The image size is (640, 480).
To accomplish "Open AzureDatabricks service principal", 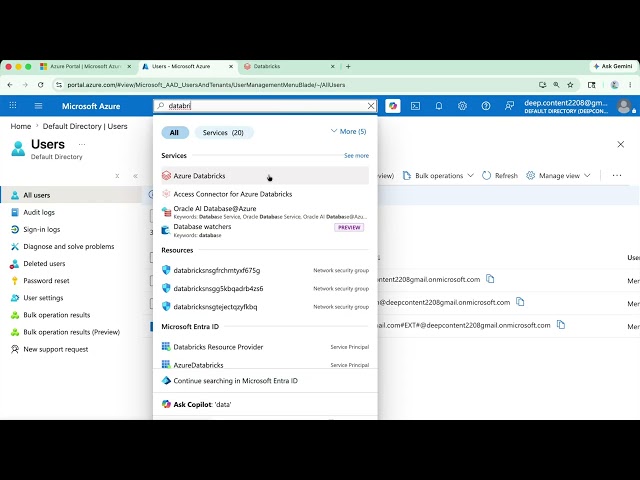I will tap(265, 364).
